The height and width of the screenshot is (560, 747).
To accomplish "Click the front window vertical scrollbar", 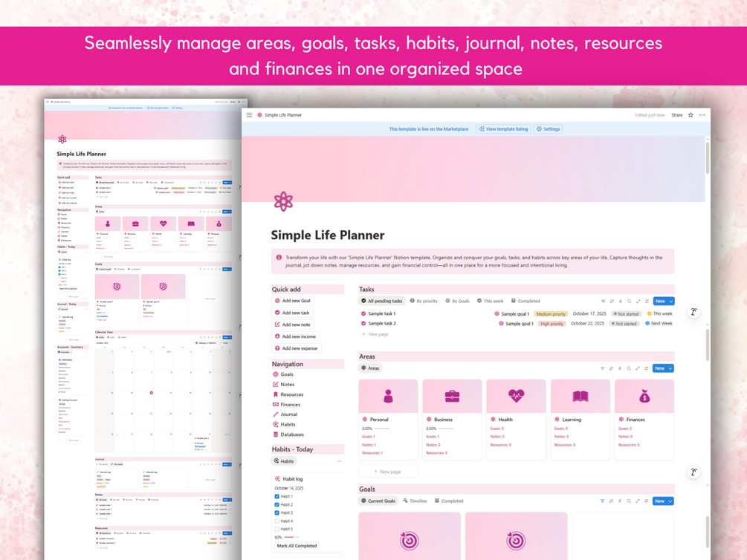I will [708, 157].
